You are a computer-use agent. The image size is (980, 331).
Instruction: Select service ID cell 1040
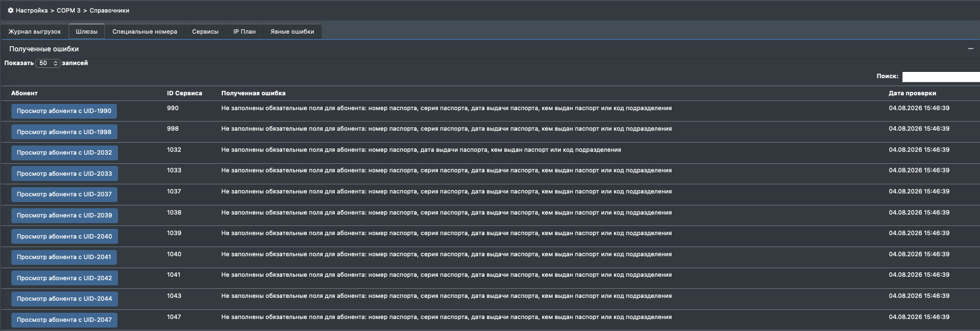point(174,254)
